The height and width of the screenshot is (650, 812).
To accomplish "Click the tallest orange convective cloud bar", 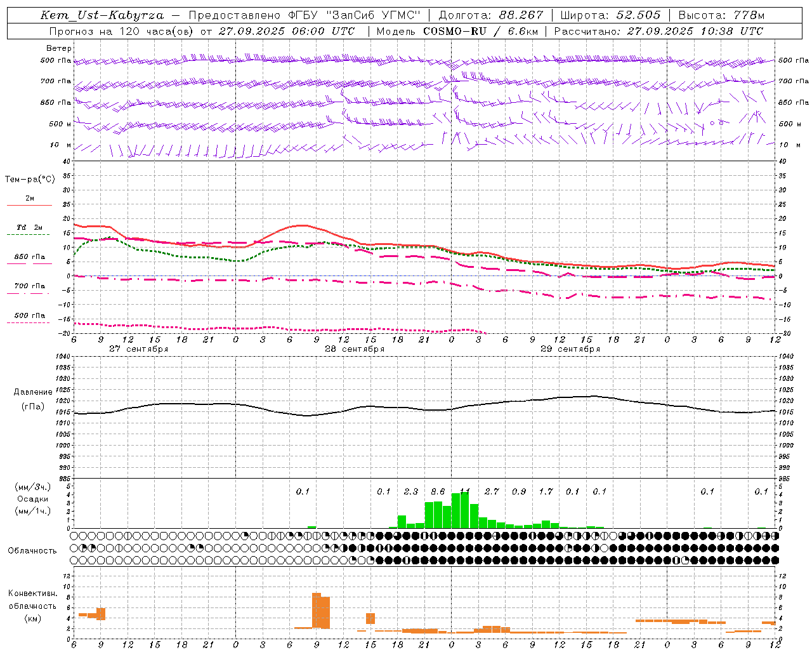I will [317, 611].
